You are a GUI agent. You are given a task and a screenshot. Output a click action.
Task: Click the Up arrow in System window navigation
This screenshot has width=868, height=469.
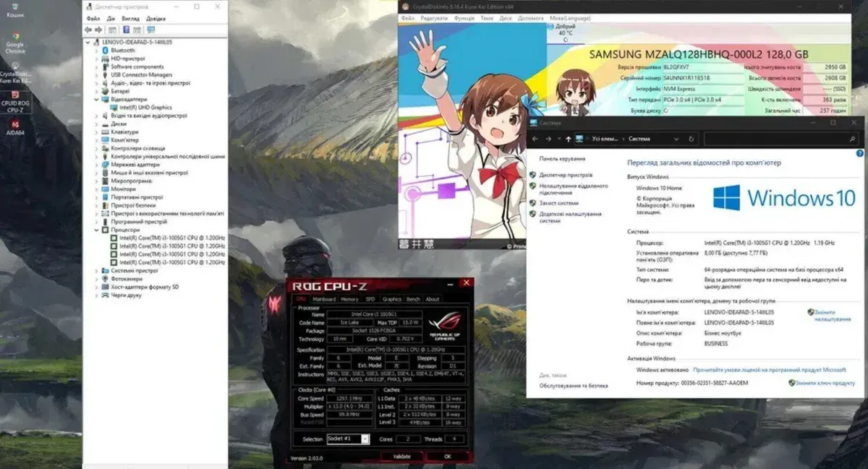[x=569, y=139]
